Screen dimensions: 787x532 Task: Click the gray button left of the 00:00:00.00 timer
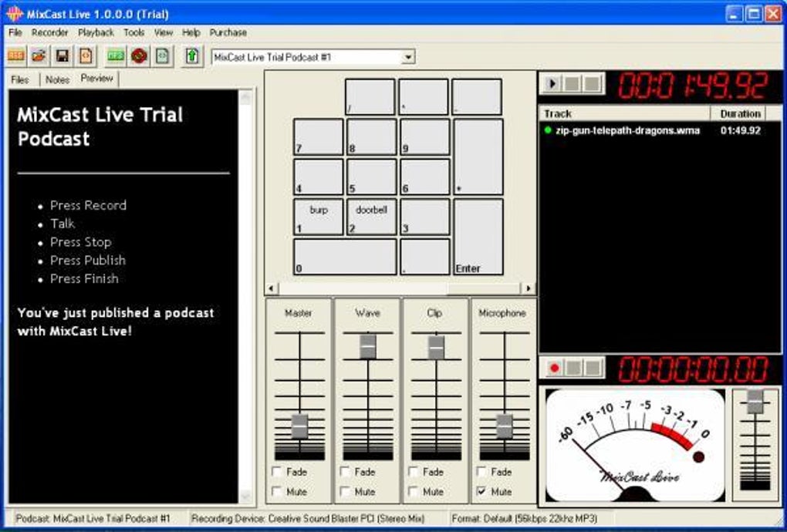(x=593, y=368)
